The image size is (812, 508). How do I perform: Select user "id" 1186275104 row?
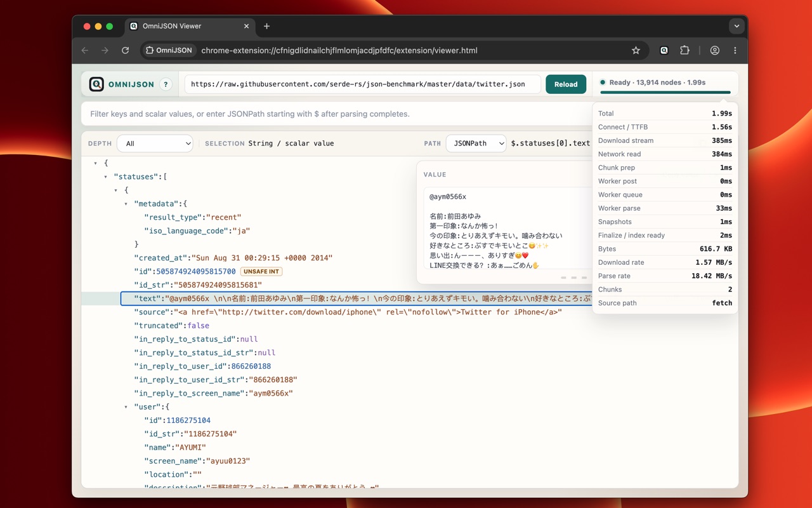pos(177,420)
